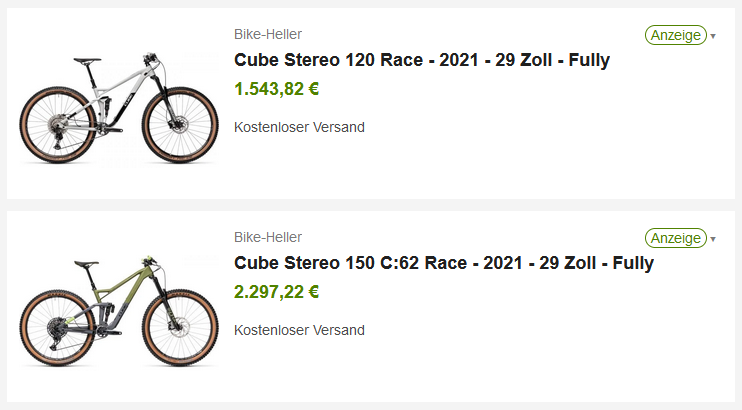
Task: Click the front wheel of the olive bike
Action: click(182, 330)
